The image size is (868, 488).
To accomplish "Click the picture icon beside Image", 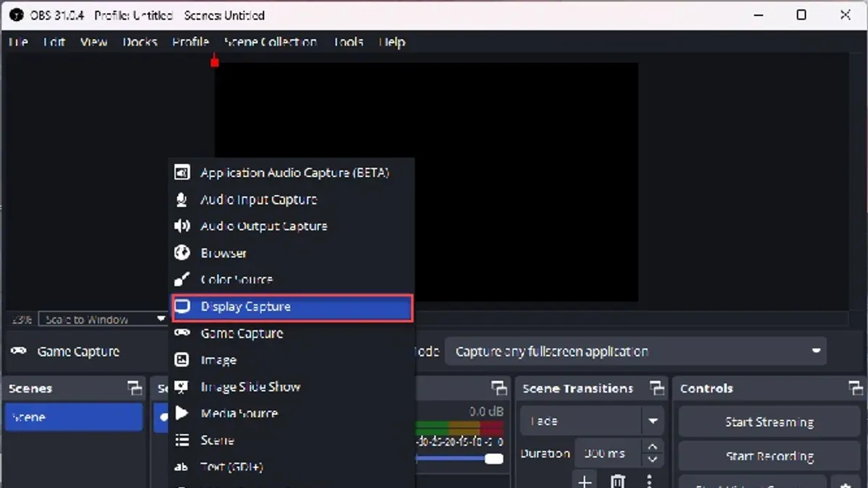I will pos(182,360).
